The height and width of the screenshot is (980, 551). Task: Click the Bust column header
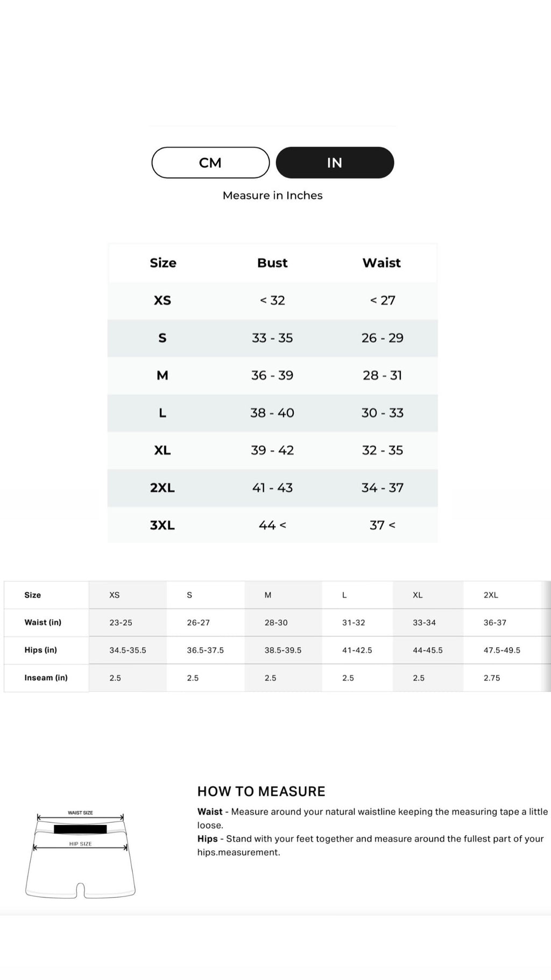coord(272,263)
